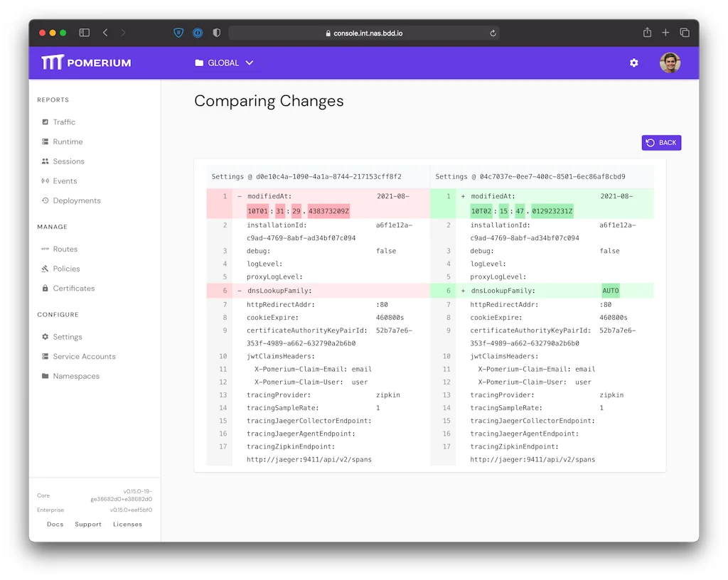Click the Certificates lock icon
The width and height of the screenshot is (728, 580).
45,289
